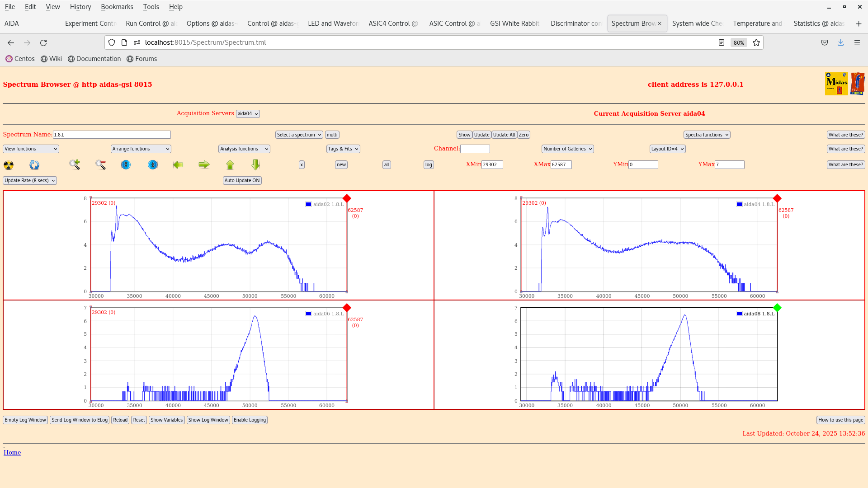Click the green left arrow navigation icon
The width and height of the screenshot is (868, 488).
[178, 164]
